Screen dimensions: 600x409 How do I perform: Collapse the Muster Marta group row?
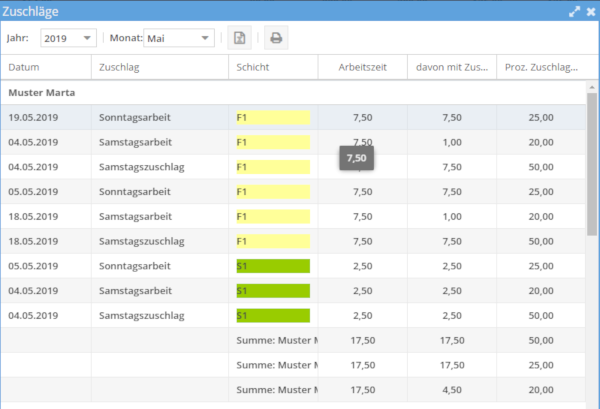click(x=43, y=92)
